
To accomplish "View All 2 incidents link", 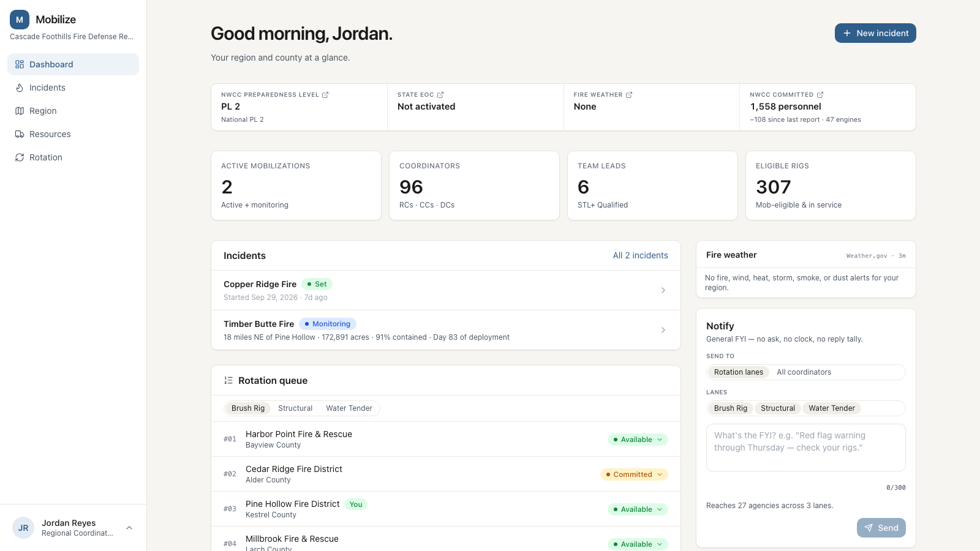I will click(x=640, y=255).
